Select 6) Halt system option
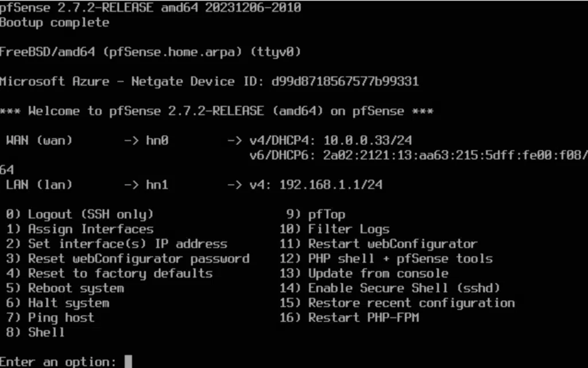Screen dimensions: 588x368 coord(57,302)
